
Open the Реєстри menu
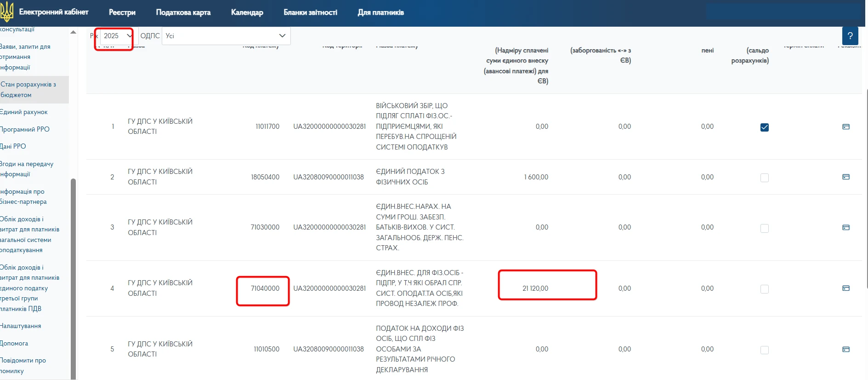(x=122, y=12)
